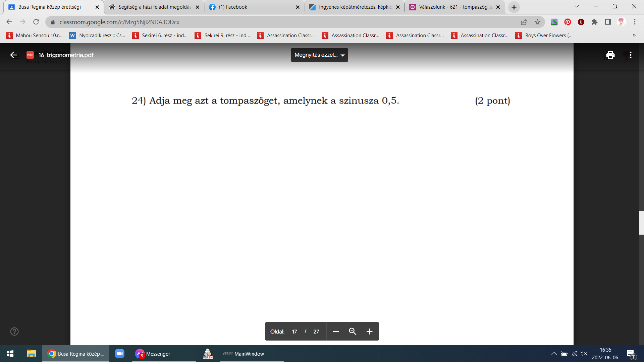Image resolution: width=644 pixels, height=362 pixels.
Task: Click the page number field showing 17
Action: click(x=294, y=331)
